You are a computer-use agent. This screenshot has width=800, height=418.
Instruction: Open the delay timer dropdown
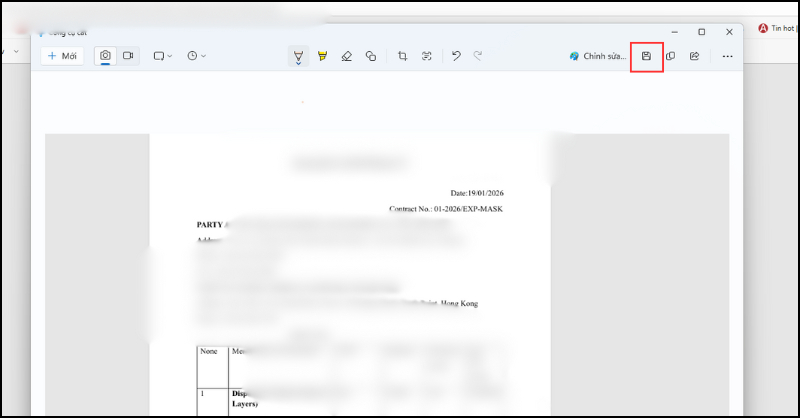196,56
